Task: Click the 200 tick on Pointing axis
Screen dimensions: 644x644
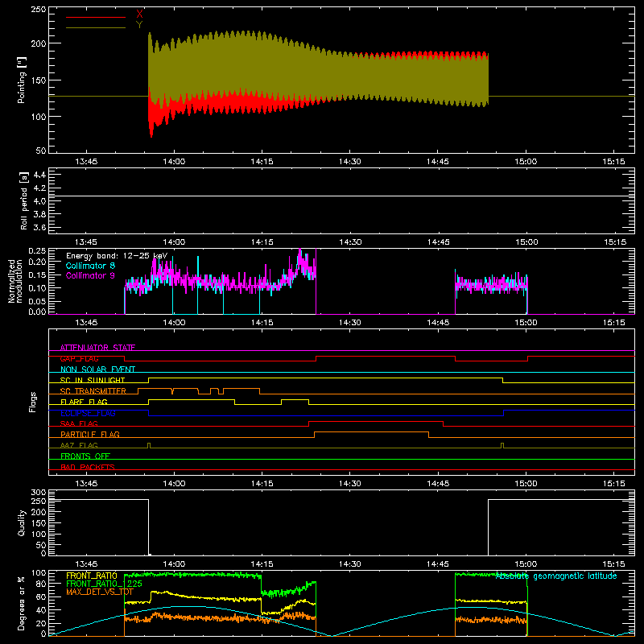Action: (38, 43)
